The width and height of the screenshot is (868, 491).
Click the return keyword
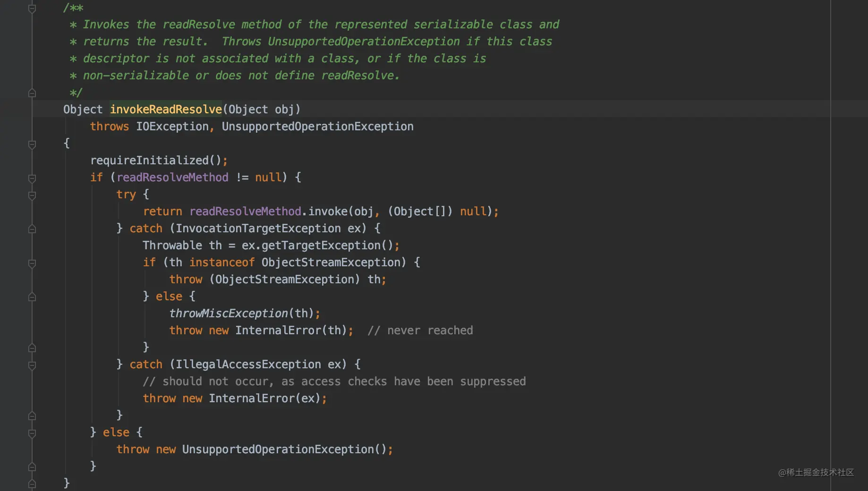pyautogui.click(x=162, y=212)
